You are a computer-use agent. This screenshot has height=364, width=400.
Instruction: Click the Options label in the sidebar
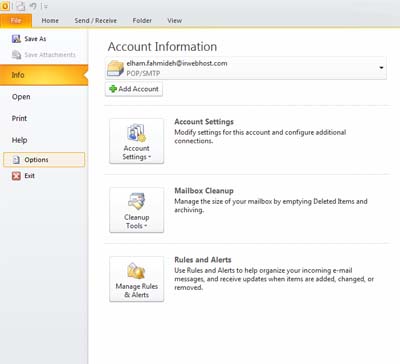36,160
